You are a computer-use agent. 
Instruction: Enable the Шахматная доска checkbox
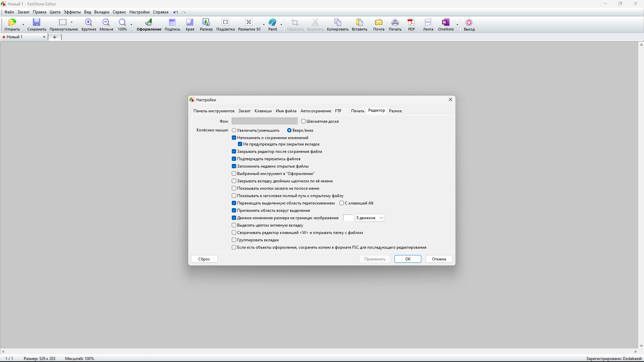pyautogui.click(x=304, y=121)
